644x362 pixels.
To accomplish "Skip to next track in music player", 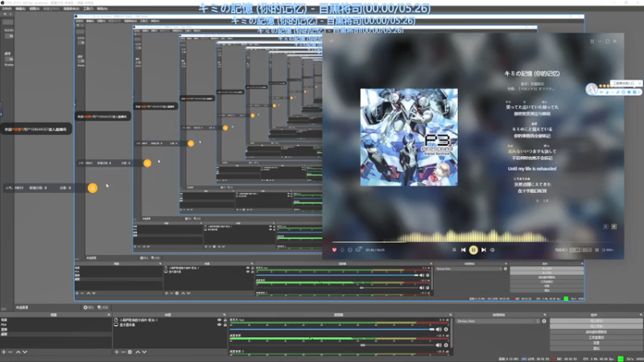I will coord(484,249).
